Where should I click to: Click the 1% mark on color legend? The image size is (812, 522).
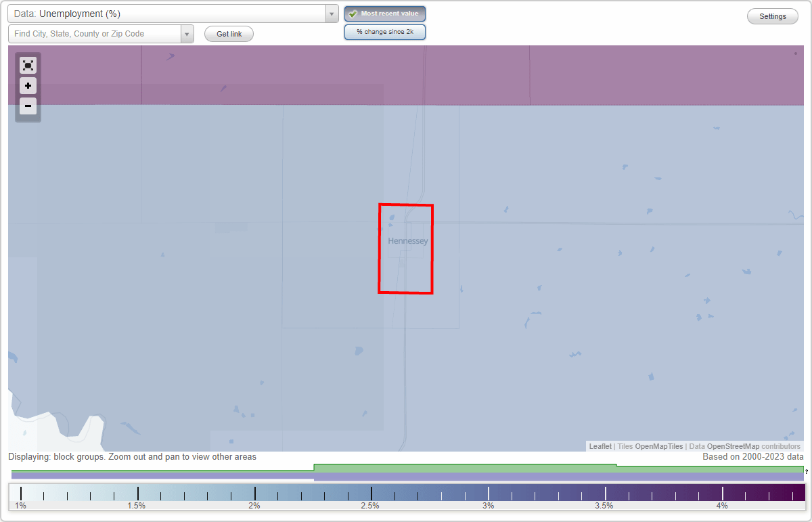(21, 506)
